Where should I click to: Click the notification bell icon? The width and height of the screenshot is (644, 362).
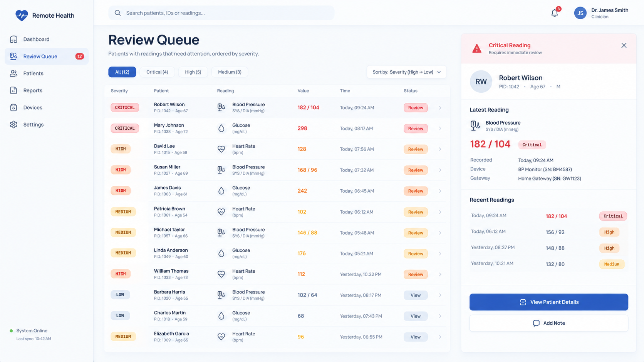tap(554, 13)
